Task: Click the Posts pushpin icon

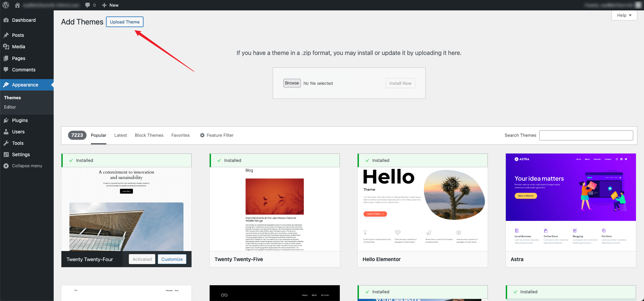Action: (6, 35)
